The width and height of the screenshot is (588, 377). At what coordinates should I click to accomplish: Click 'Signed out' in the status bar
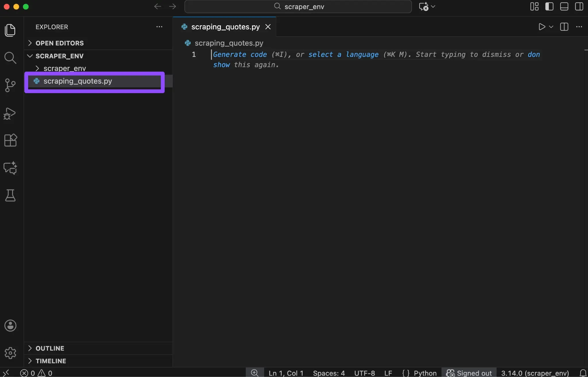(469, 373)
